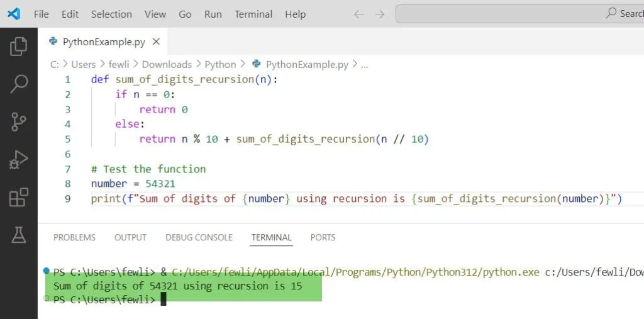The width and height of the screenshot is (644, 319).
Task: Switch to the DEBUG CONSOLE tab
Action: click(x=199, y=237)
